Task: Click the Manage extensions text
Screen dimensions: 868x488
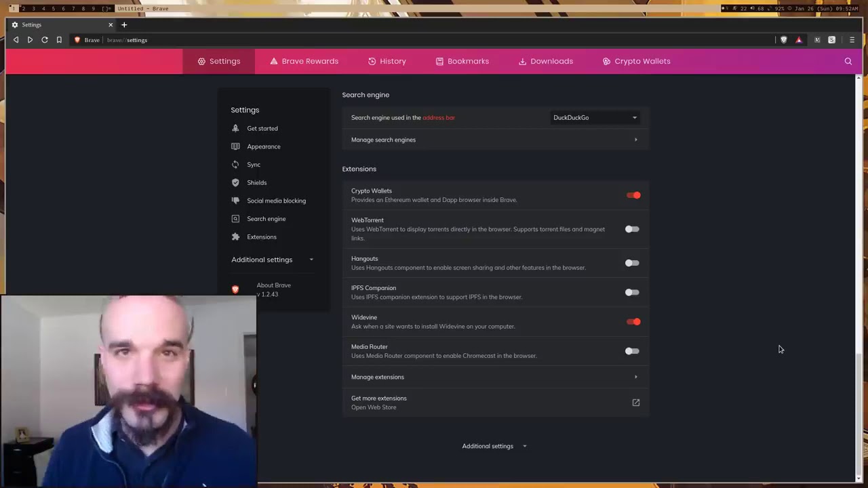Action: (378, 377)
